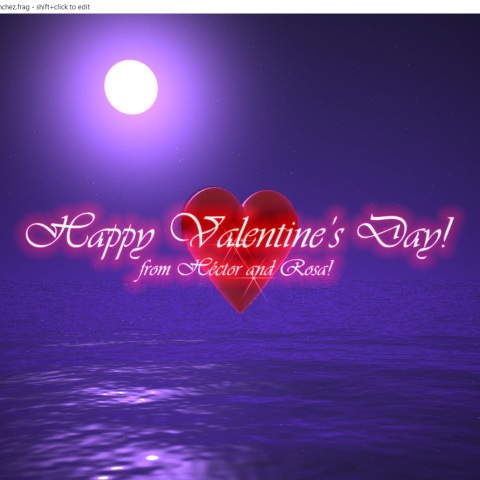480x480 pixels.
Task: Click the name 'Rosa!' in the subtitle
Action: (x=306, y=268)
